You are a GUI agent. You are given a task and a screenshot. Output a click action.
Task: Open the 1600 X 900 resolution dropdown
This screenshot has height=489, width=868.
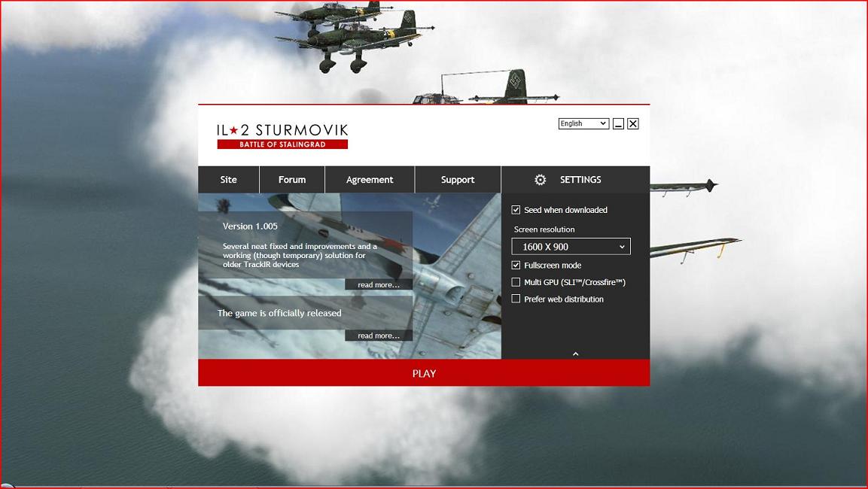point(571,247)
